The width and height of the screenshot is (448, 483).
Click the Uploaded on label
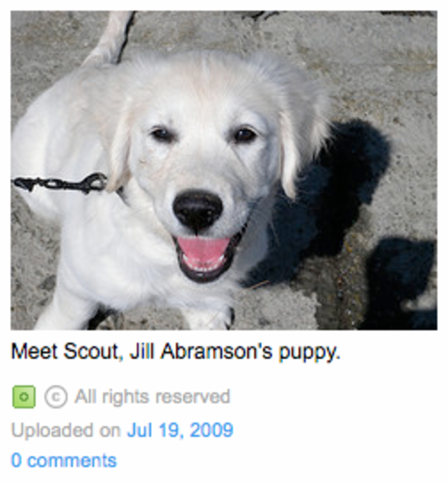(x=66, y=430)
